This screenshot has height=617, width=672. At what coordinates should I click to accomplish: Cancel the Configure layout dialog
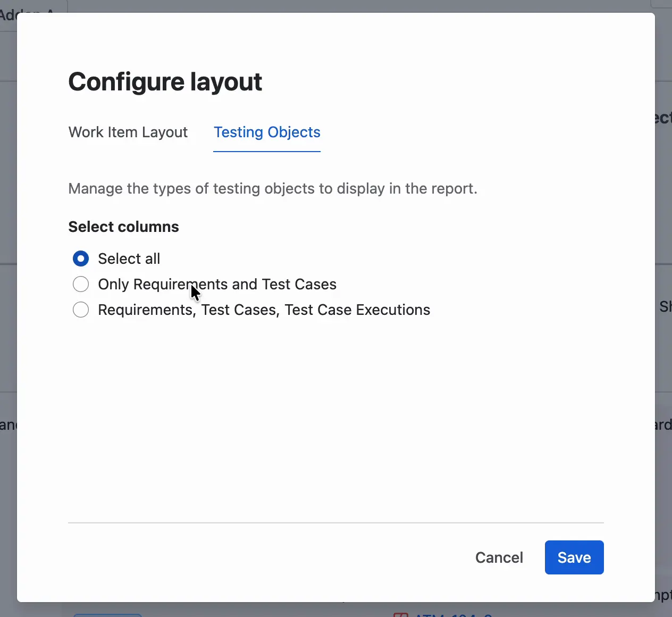coord(499,557)
